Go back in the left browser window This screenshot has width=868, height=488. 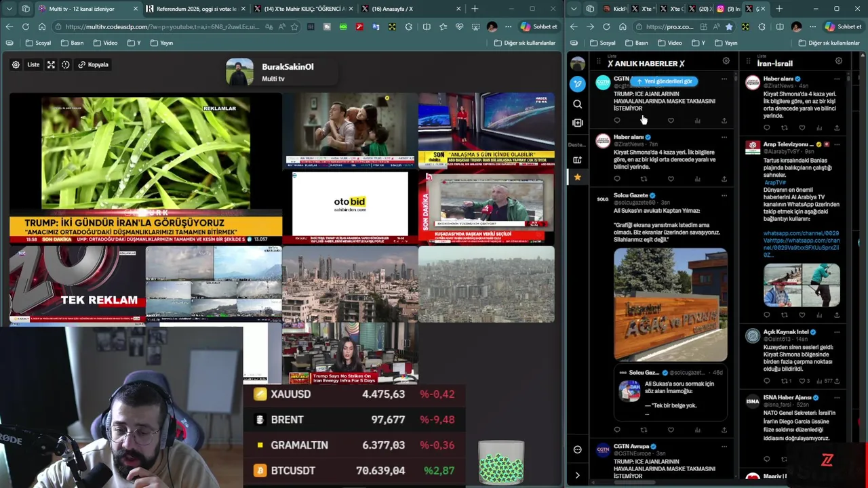pyautogui.click(x=9, y=26)
